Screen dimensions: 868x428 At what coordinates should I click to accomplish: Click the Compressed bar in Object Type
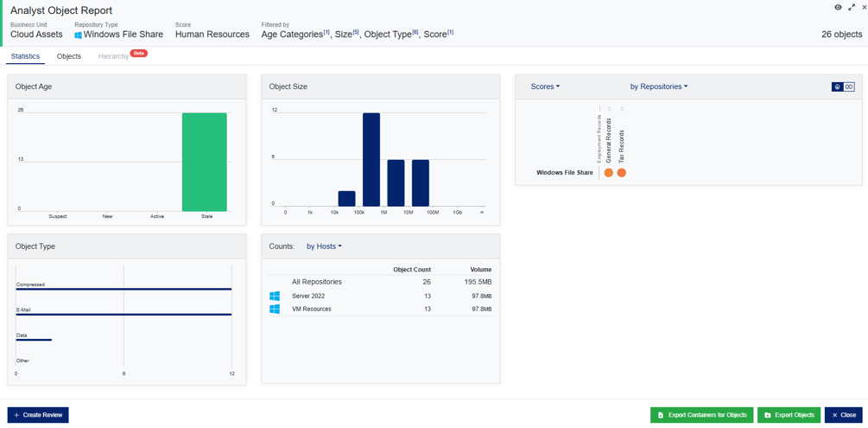(124, 289)
